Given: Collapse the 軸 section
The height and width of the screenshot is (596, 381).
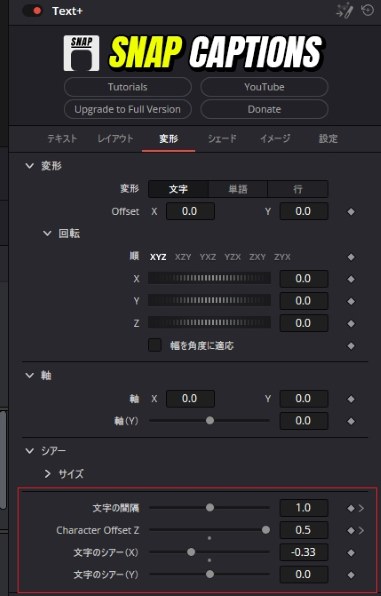Looking at the screenshot, I should [x=29, y=375].
